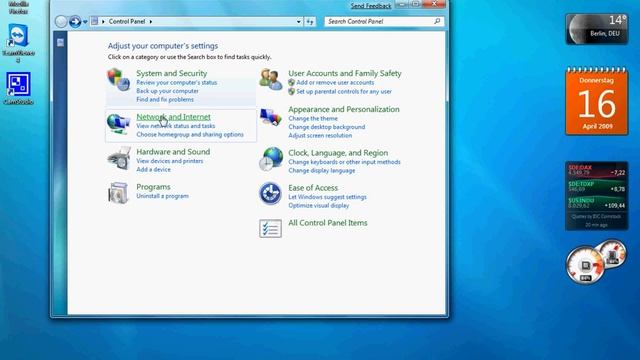Open the recent pages dropdown arrow

(x=85, y=22)
